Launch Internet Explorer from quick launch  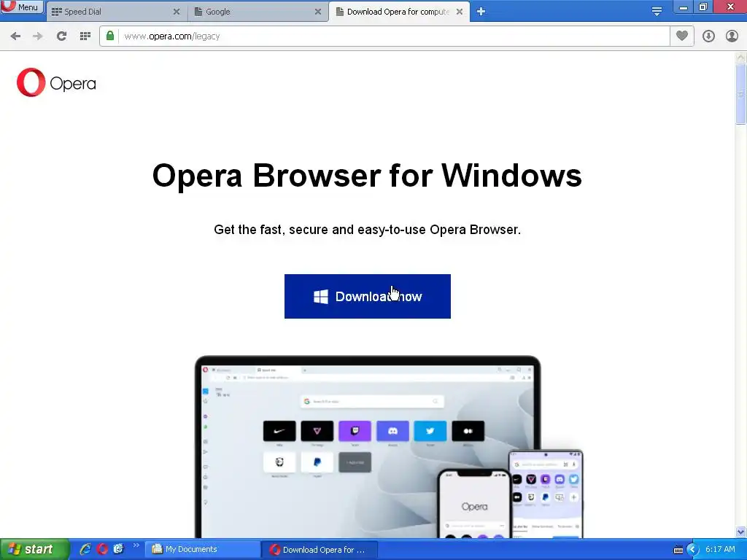pos(85,550)
